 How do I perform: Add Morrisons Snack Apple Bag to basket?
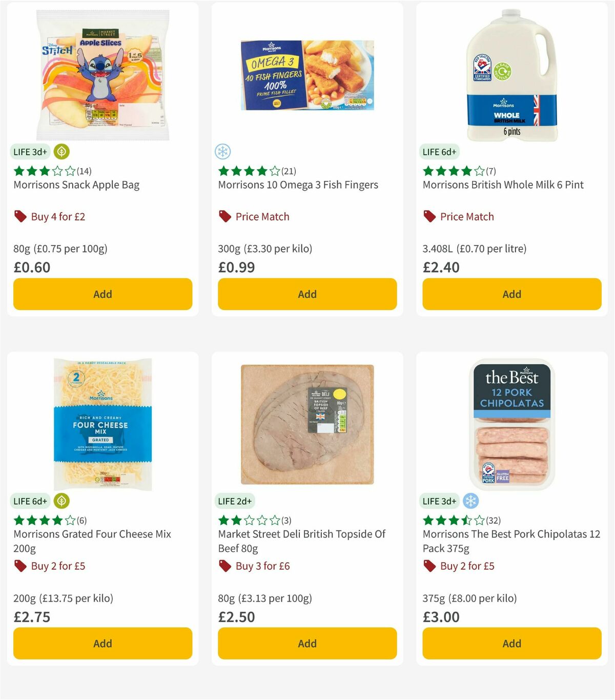(102, 294)
